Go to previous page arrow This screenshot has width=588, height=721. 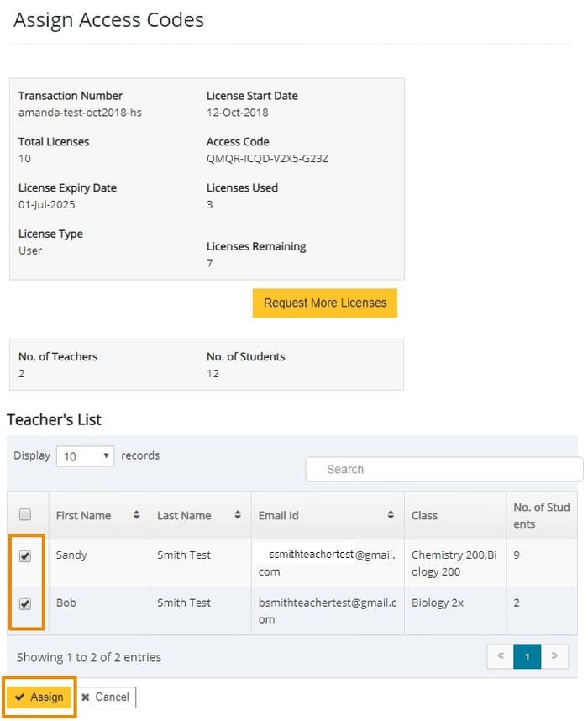[x=501, y=657]
